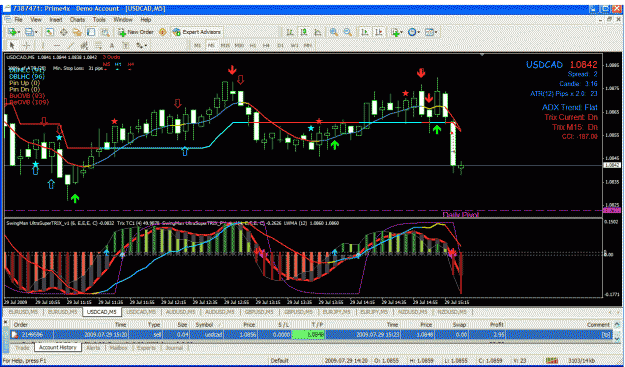
Task: Click the Daily Pivot line label
Action: pos(460,214)
